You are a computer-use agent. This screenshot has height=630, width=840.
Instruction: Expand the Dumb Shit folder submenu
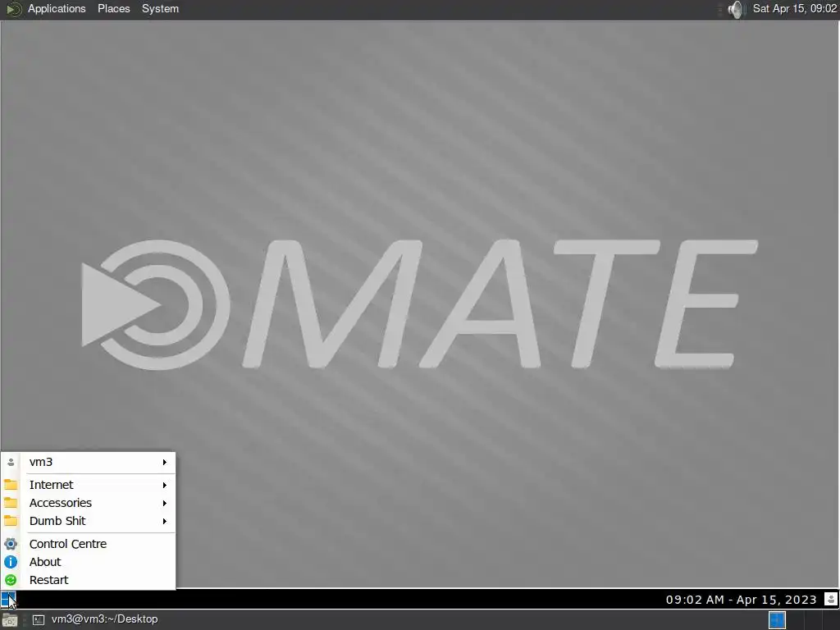click(89, 521)
